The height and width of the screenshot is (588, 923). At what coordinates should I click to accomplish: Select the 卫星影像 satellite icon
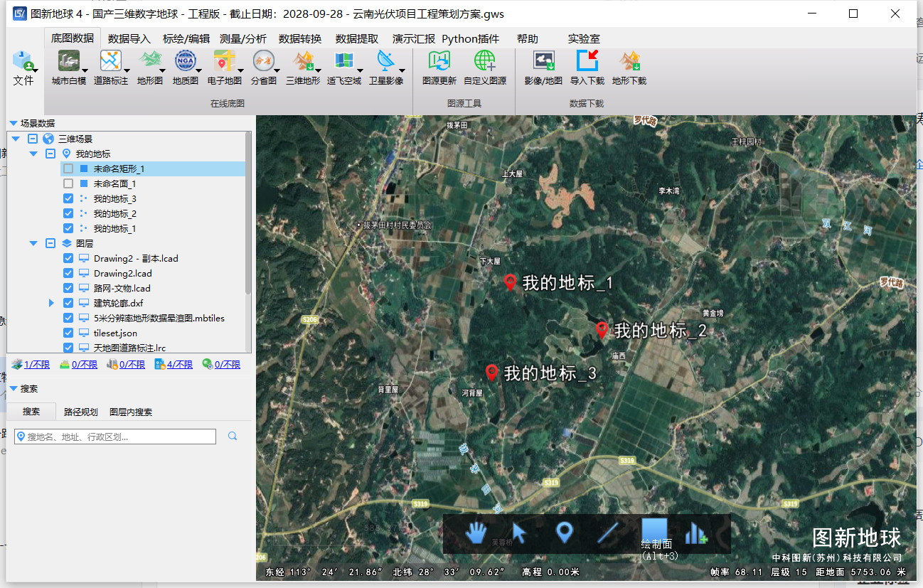point(385,61)
